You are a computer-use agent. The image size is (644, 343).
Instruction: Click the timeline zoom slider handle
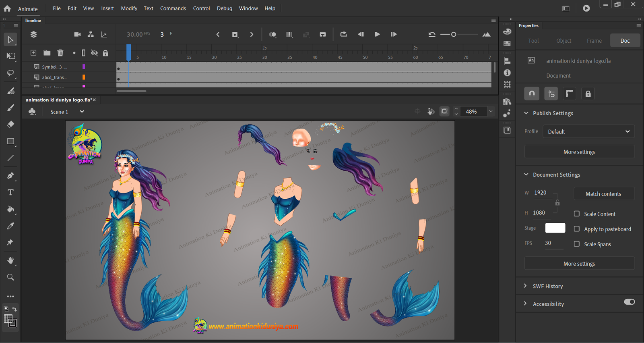[454, 34]
